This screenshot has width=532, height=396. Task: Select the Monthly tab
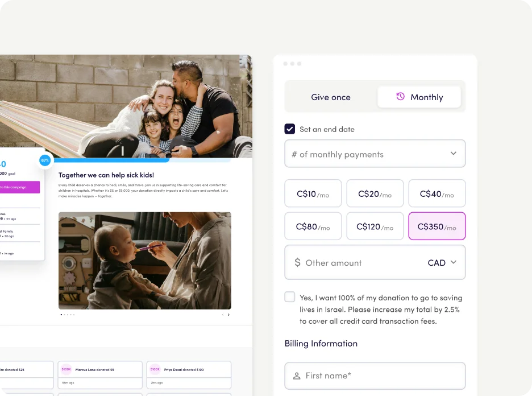[x=419, y=97]
